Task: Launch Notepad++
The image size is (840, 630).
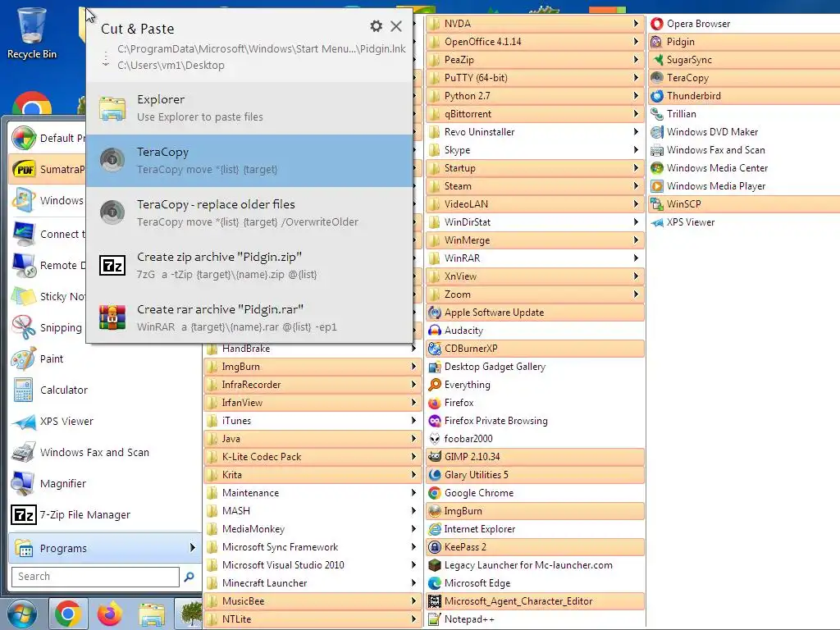Action: click(535, 619)
